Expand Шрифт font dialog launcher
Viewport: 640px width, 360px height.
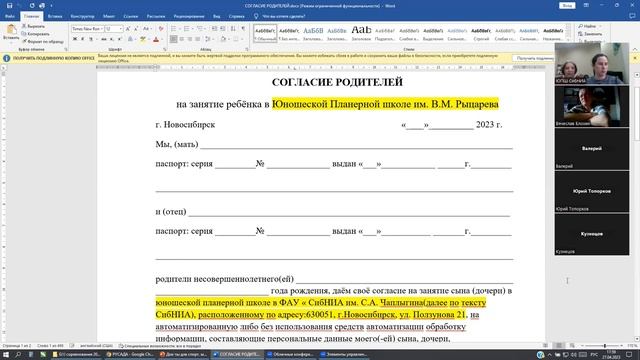tap(165, 49)
